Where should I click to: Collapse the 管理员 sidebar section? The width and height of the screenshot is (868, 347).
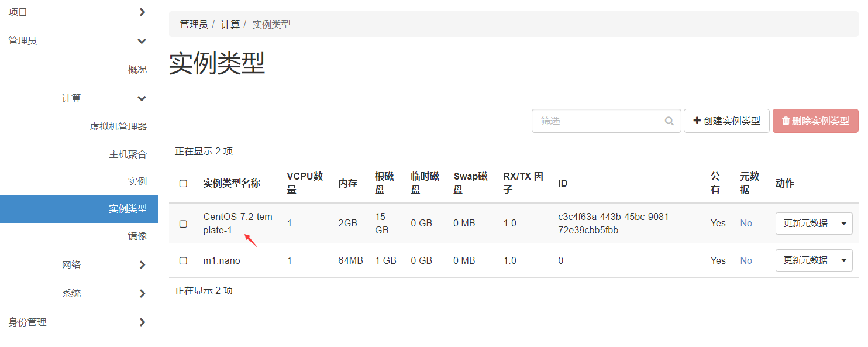[142, 41]
